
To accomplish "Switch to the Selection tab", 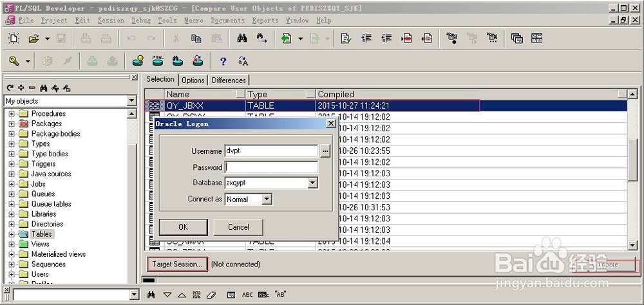I will (160, 79).
